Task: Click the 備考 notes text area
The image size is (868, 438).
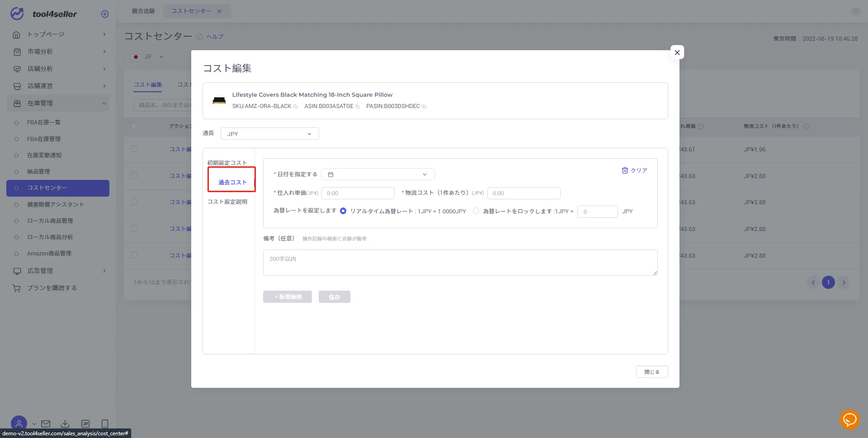Action: pyautogui.click(x=460, y=263)
